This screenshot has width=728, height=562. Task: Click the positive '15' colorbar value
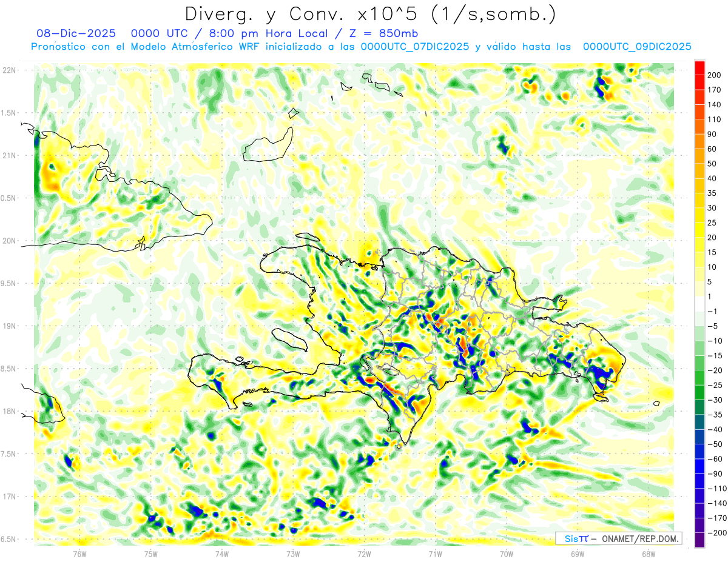tap(712, 252)
